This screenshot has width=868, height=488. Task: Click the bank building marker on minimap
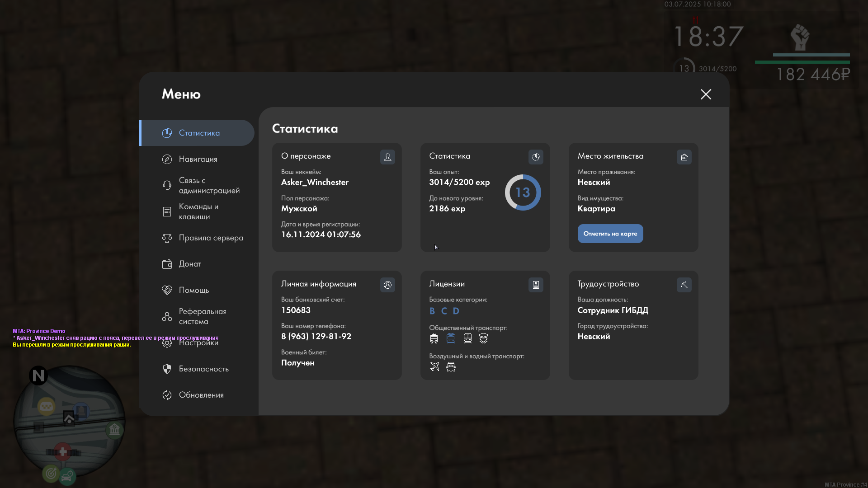tap(114, 429)
